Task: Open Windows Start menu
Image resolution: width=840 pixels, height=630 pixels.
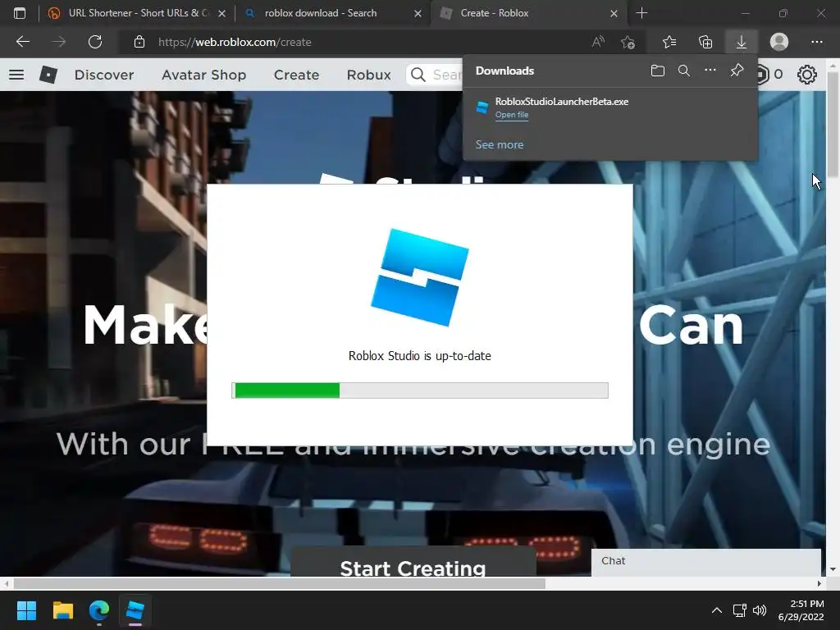Action: pos(26,610)
